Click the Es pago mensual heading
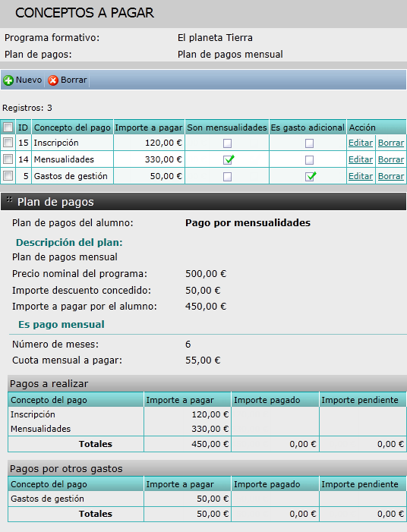This screenshot has height=532, width=407. point(62,325)
